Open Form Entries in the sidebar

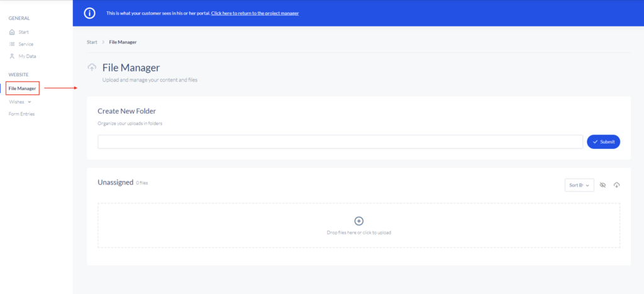point(21,114)
